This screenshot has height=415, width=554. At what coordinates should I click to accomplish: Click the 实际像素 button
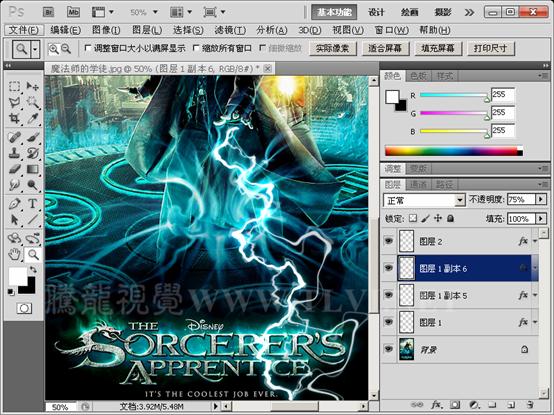tap(332, 48)
